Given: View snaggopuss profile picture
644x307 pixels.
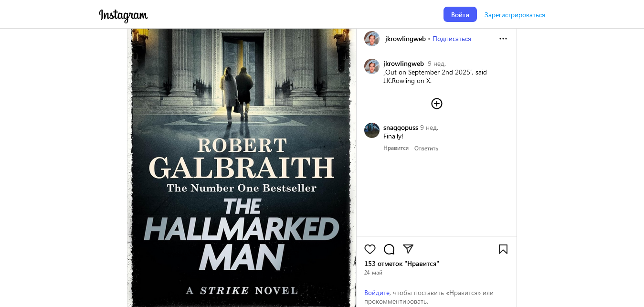Looking at the screenshot, I should pyautogui.click(x=372, y=130).
